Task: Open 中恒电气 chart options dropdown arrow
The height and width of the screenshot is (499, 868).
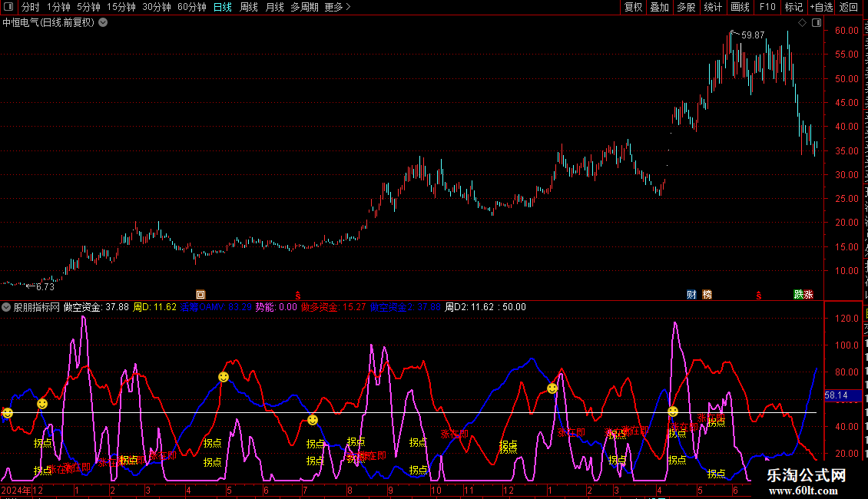Action: click(x=103, y=23)
